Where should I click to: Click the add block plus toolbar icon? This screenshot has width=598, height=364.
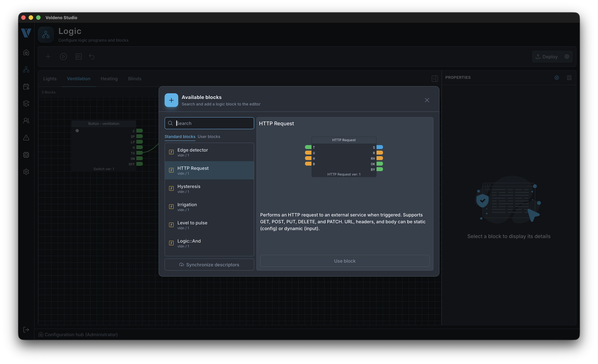tap(48, 57)
